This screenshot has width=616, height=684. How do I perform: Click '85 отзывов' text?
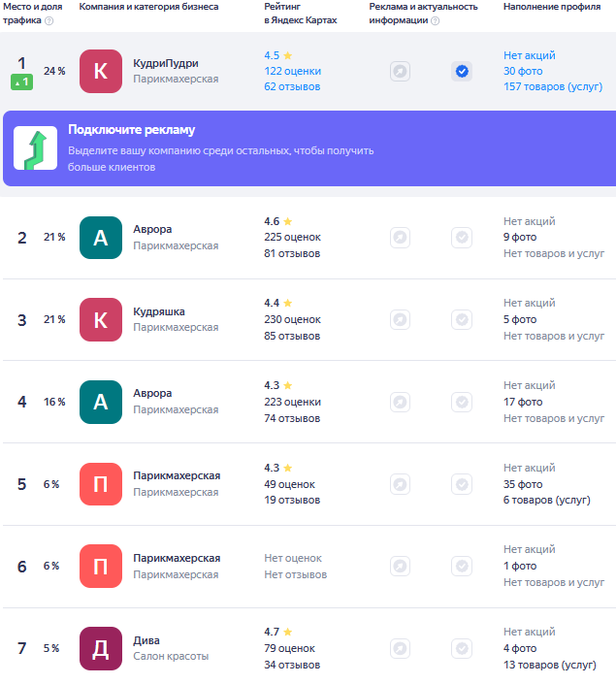[x=292, y=336]
